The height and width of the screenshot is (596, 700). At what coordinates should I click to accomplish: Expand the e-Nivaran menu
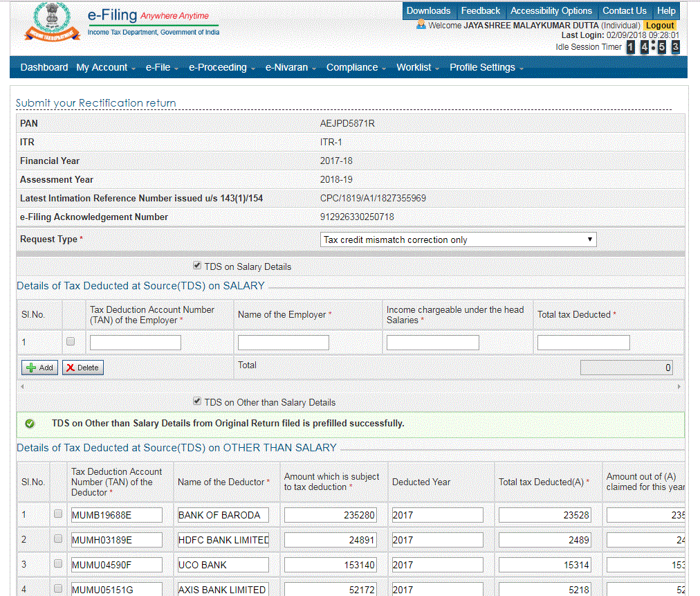point(291,67)
